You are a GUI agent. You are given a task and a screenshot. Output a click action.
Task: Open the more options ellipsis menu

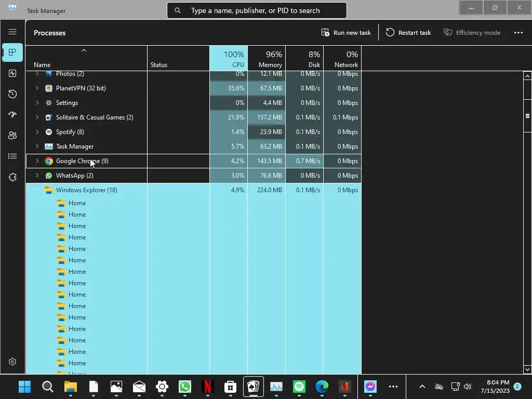pyautogui.click(x=518, y=33)
